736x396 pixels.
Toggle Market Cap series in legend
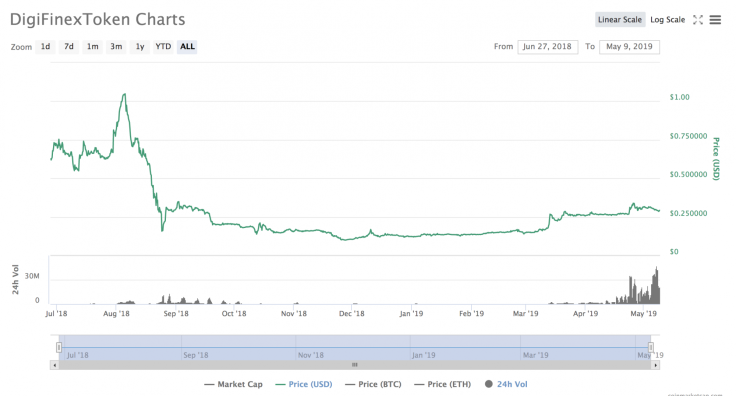pos(233,384)
